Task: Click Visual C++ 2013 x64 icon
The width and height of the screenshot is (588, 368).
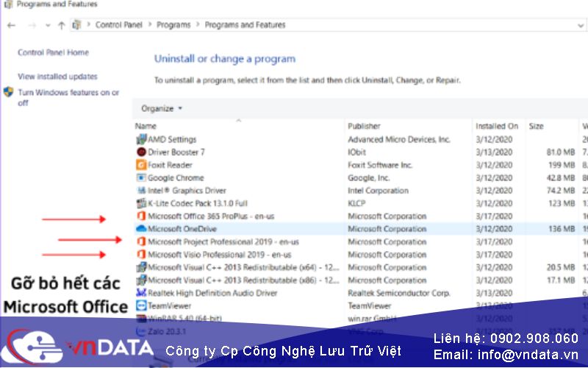Action: pos(141,267)
